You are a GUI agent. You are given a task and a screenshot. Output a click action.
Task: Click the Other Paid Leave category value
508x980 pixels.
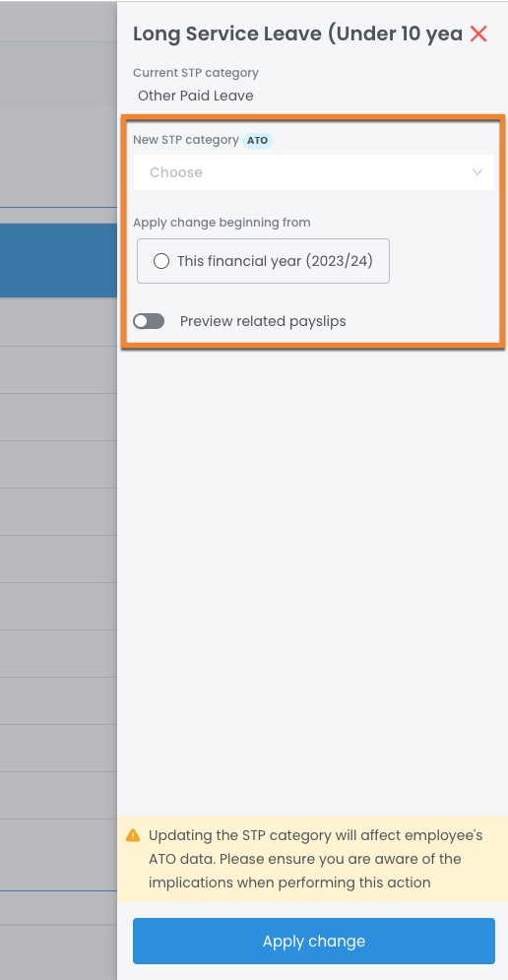pyautogui.click(x=196, y=96)
